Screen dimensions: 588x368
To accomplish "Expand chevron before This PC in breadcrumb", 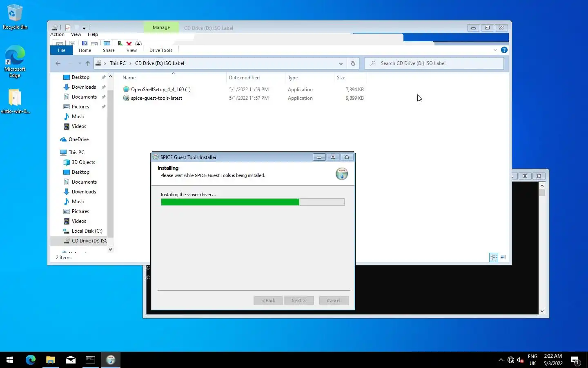I will coord(105,63).
